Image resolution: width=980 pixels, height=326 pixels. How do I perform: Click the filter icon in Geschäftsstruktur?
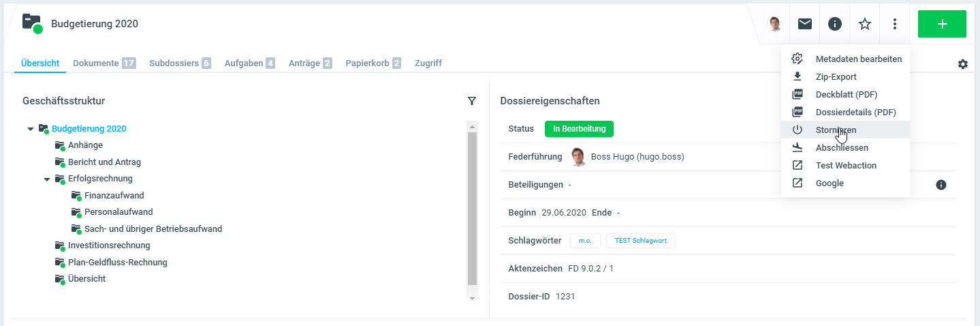[472, 101]
